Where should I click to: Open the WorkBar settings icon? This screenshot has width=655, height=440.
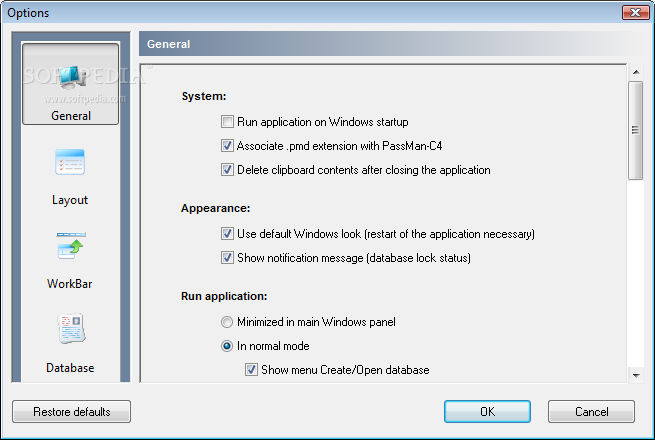71,246
